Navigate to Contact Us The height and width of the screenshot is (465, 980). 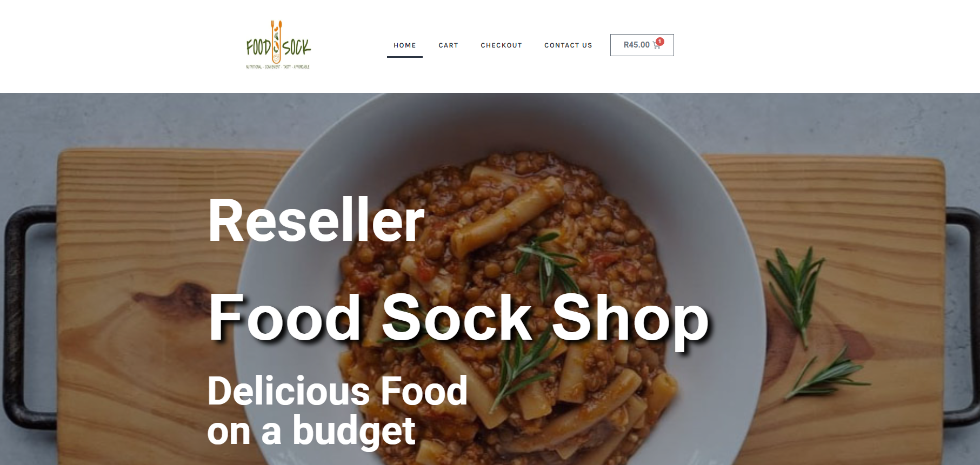pyautogui.click(x=568, y=45)
